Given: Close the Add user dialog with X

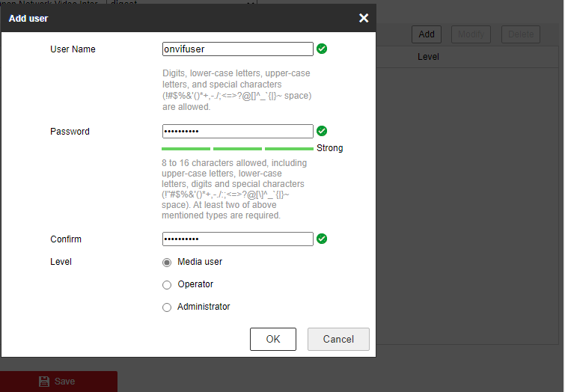Looking at the screenshot, I should pos(364,18).
